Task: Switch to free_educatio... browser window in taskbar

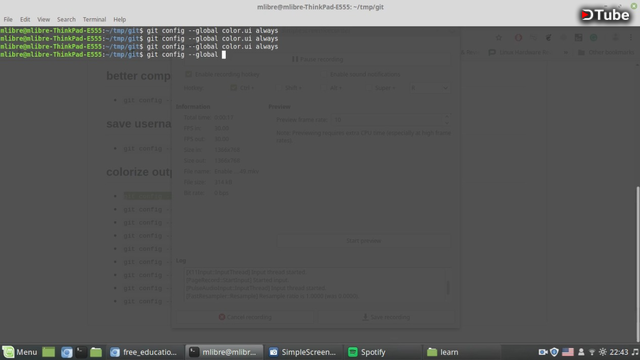Action: [x=144, y=352]
